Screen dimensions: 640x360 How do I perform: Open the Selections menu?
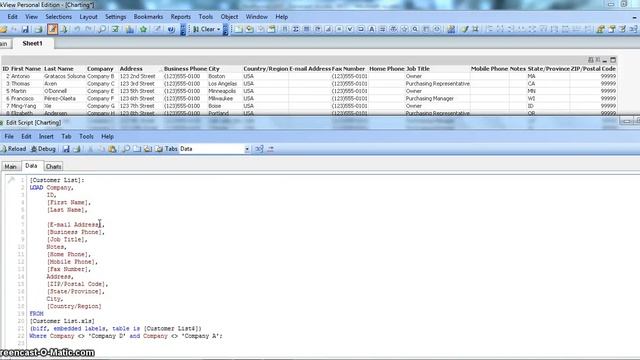[58, 17]
